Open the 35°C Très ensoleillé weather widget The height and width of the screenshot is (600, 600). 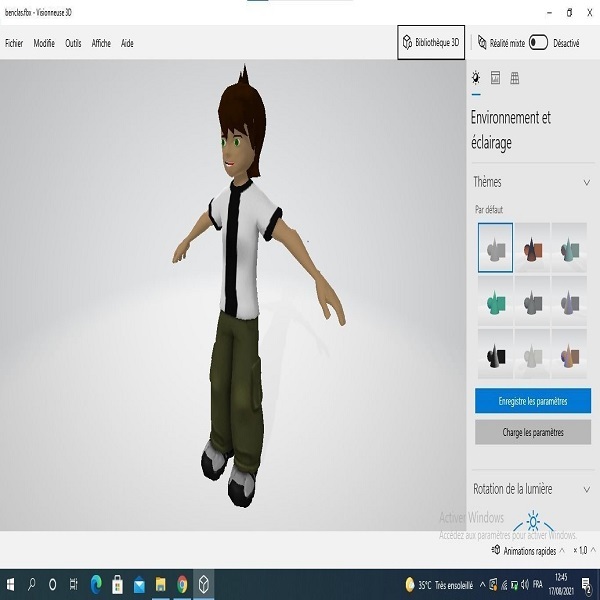point(439,585)
